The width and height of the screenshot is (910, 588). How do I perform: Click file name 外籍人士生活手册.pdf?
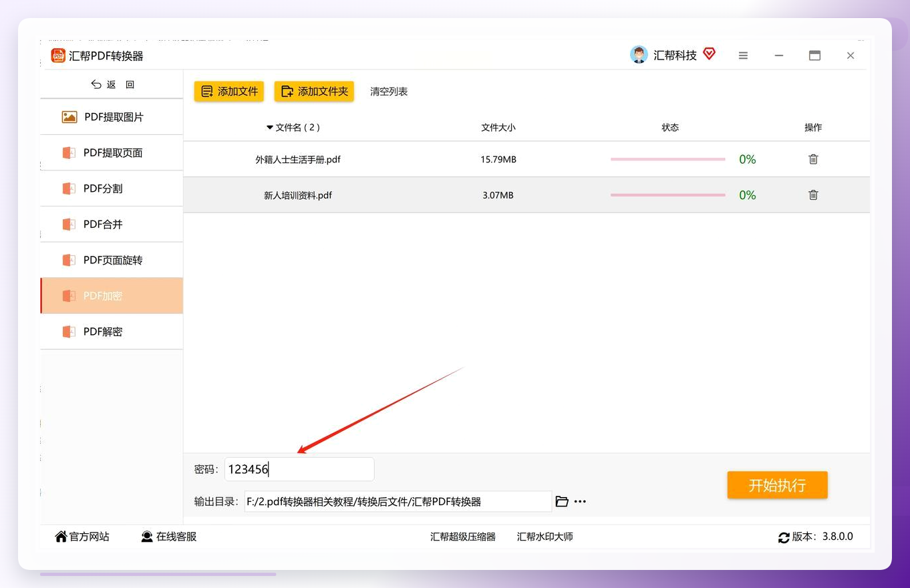pyautogui.click(x=298, y=160)
